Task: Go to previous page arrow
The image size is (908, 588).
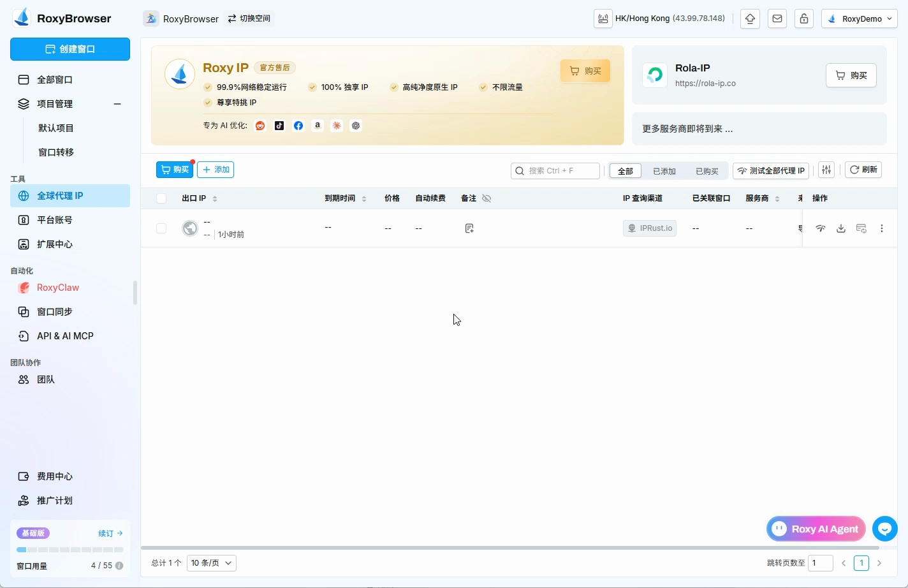Action: (x=844, y=563)
